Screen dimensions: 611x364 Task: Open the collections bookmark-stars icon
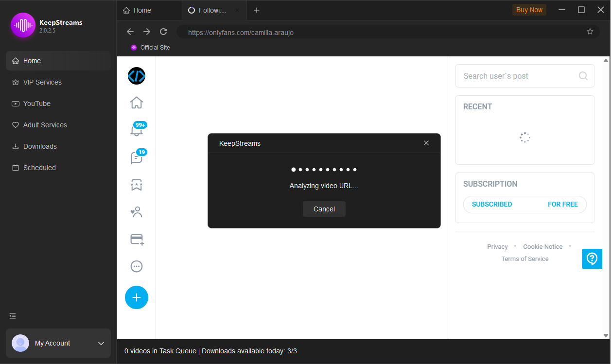(137, 185)
